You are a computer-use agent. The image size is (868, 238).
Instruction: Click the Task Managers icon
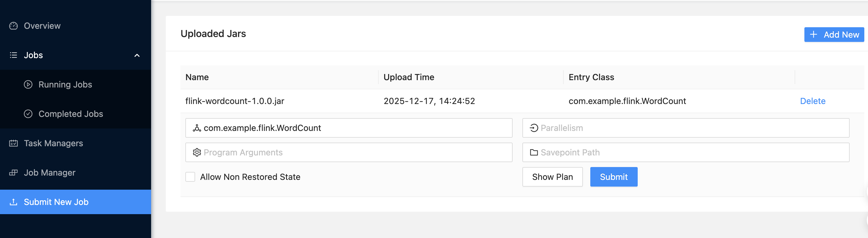click(13, 143)
